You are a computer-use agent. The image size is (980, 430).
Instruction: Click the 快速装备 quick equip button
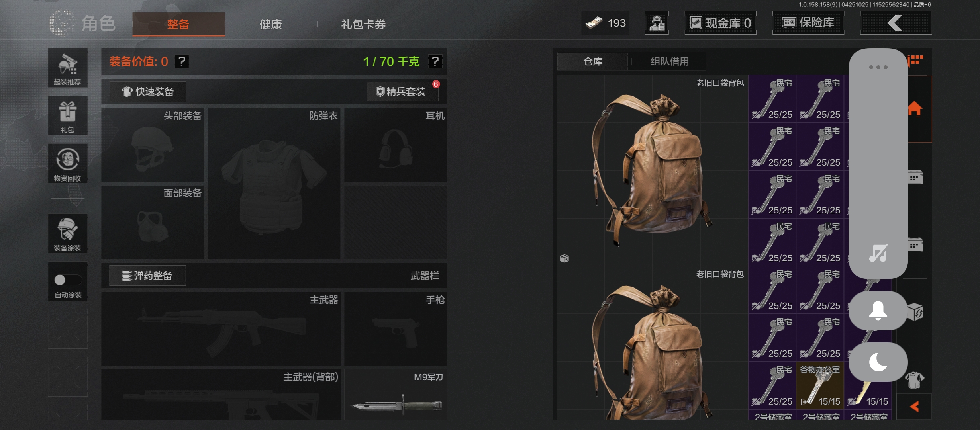148,92
